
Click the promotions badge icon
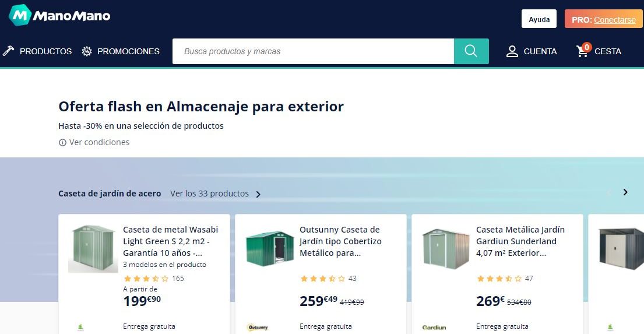tap(87, 51)
